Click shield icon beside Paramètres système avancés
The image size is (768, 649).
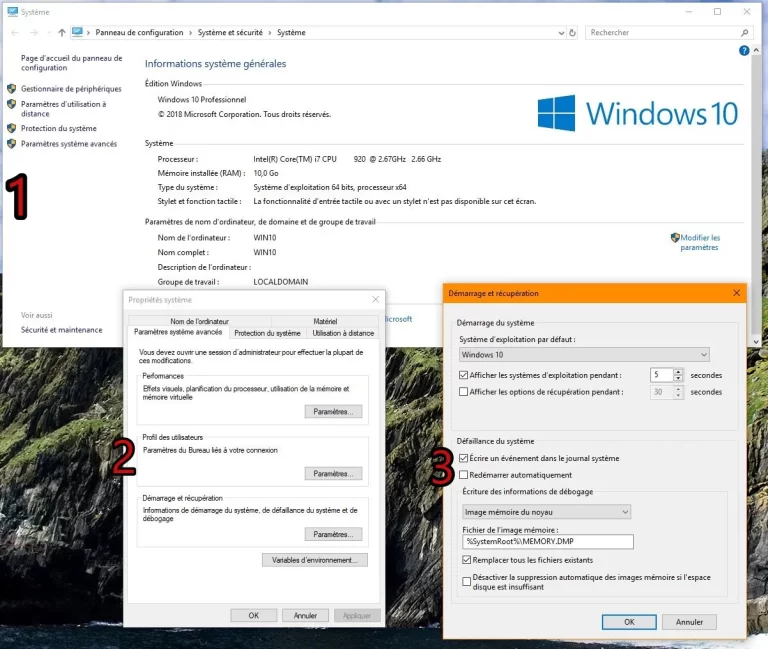click(x=12, y=144)
